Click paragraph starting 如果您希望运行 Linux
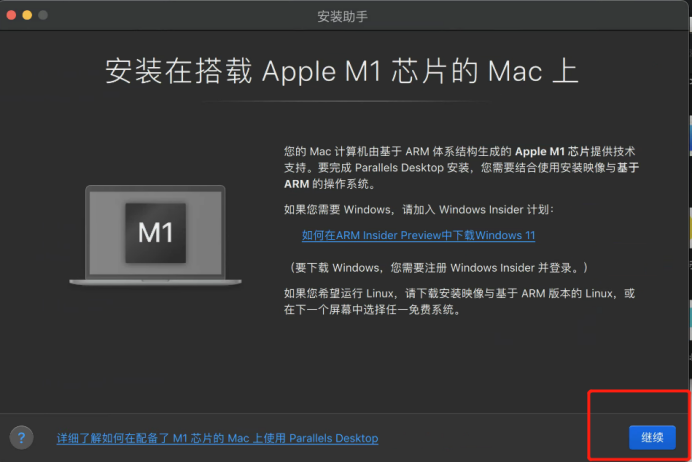This screenshot has width=692, height=463. point(459,301)
